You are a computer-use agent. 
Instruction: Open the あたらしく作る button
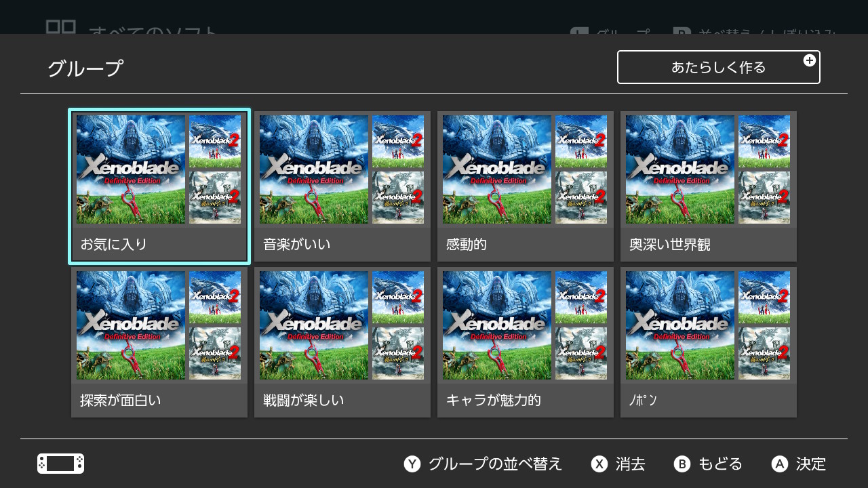coord(717,67)
